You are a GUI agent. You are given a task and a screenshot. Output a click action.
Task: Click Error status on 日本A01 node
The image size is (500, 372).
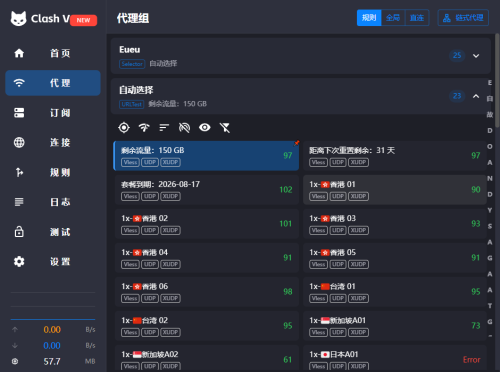click(471, 360)
